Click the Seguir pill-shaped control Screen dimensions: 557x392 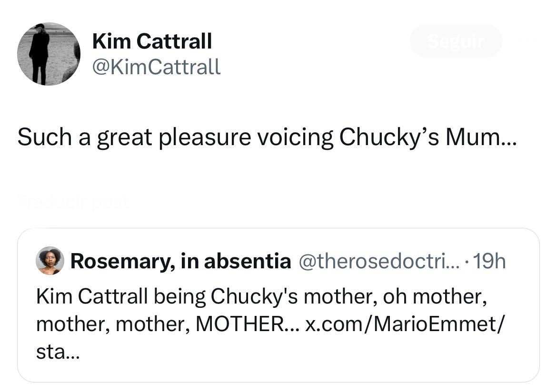click(455, 41)
